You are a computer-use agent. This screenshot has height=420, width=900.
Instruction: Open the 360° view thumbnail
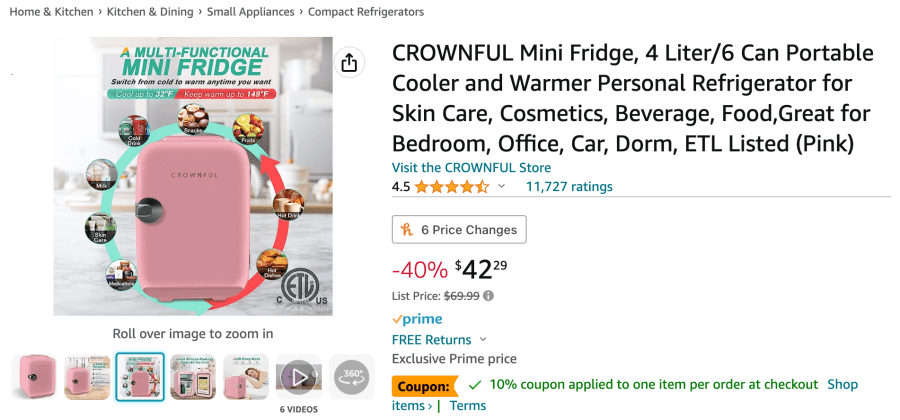(x=351, y=376)
